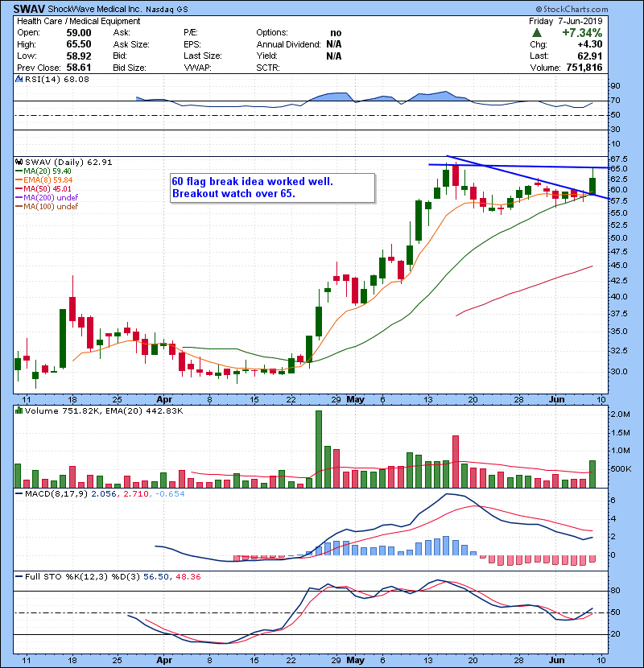Screen dimensions: 644x668
Task: Click the 60 flag break annotation box
Action: (273, 188)
